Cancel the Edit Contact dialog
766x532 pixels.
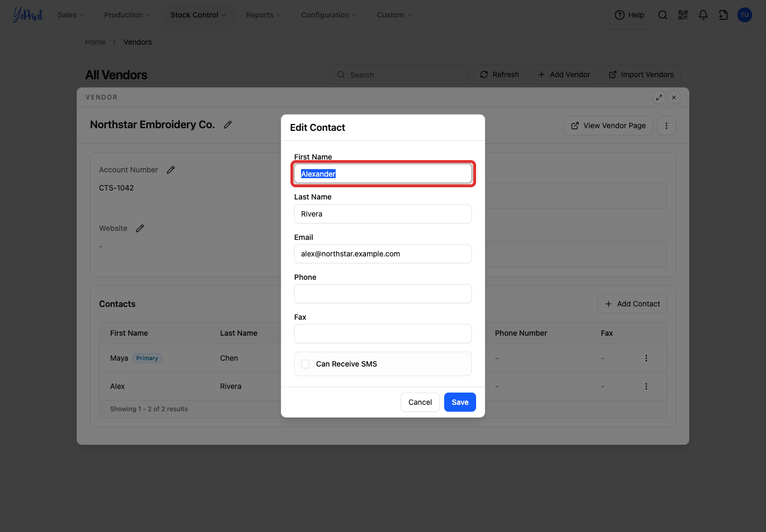pos(420,402)
